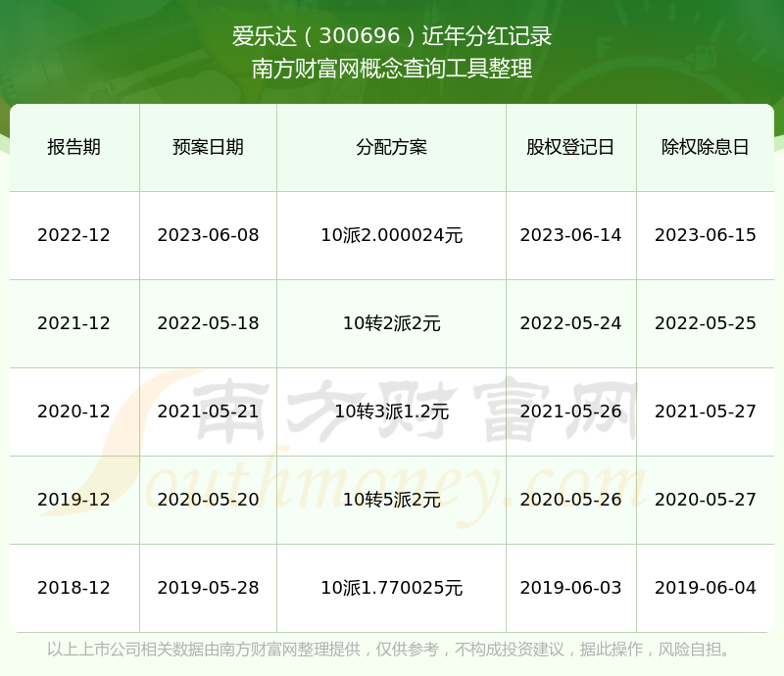Click proposal date 2021-05-21
784x676 pixels.
(x=208, y=411)
